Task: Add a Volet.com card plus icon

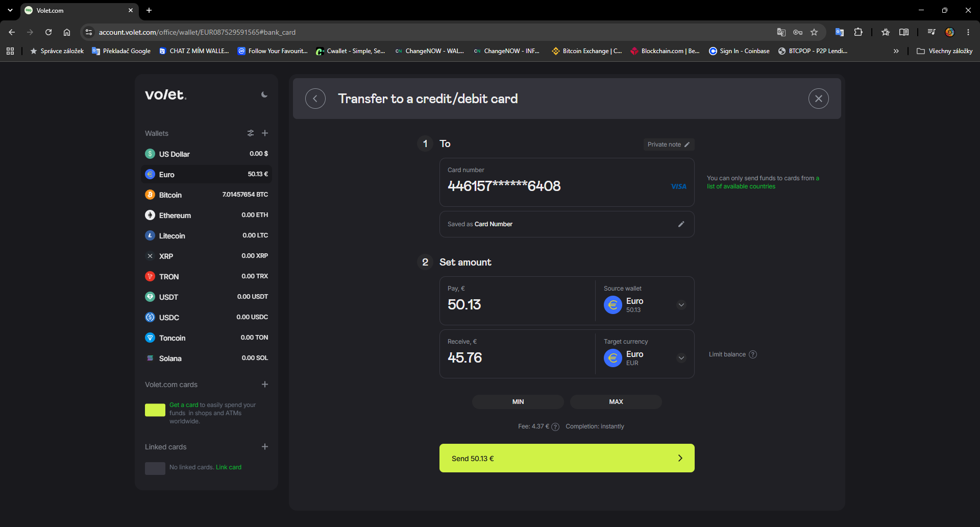Action: (x=265, y=385)
